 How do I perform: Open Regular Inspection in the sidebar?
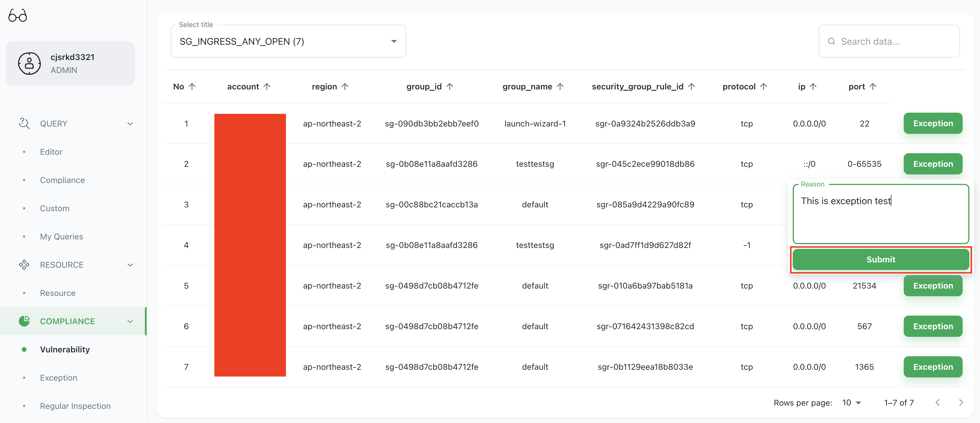(75, 406)
